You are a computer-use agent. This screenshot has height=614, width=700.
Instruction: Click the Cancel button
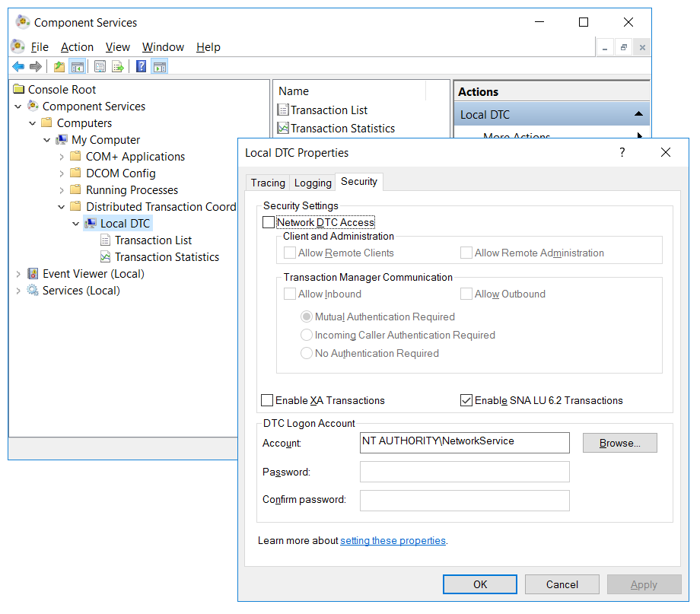point(562,584)
